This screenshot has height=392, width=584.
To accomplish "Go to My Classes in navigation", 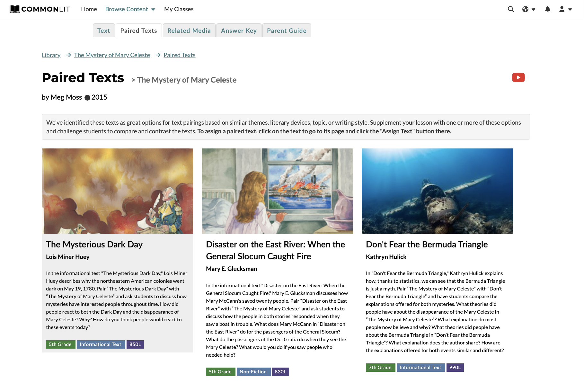I will (179, 9).
